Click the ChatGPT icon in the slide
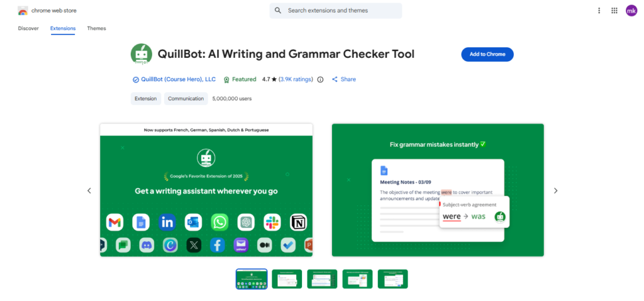644x301 pixels. click(x=246, y=222)
